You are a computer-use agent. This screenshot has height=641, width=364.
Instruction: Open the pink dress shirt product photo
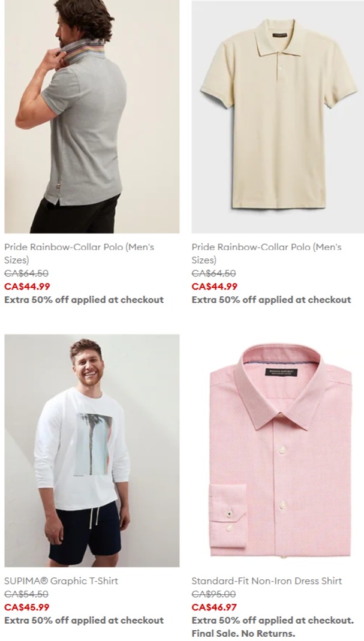[x=278, y=450]
